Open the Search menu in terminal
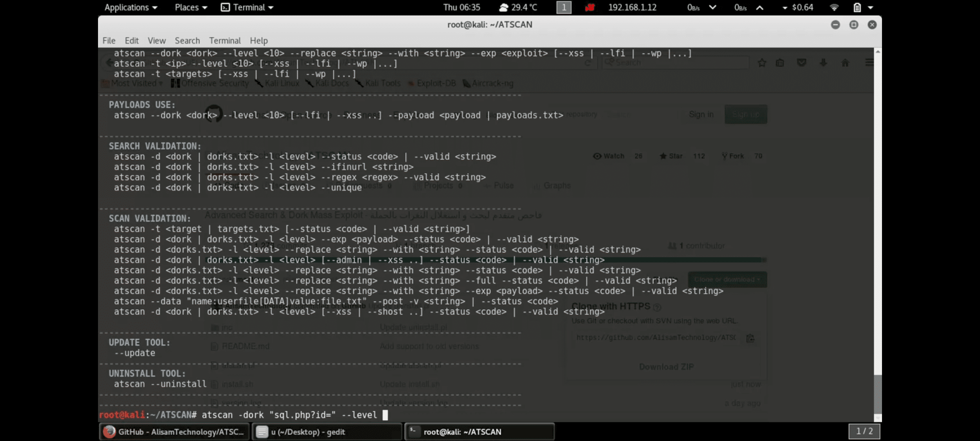 (x=187, y=40)
